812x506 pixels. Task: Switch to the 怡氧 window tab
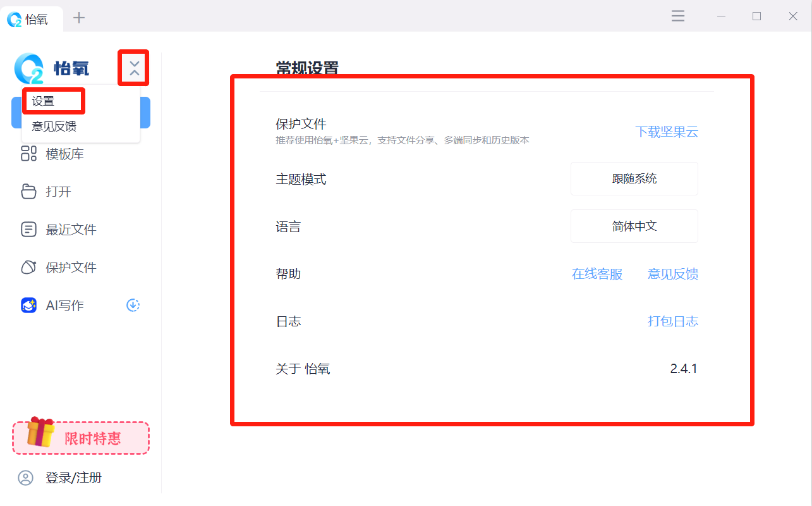[x=32, y=19]
